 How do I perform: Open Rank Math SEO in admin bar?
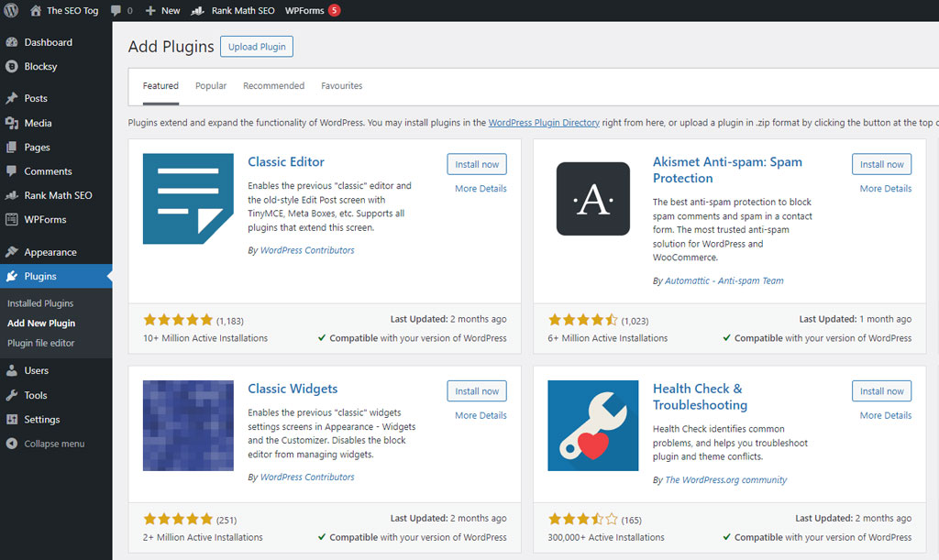[x=233, y=10]
